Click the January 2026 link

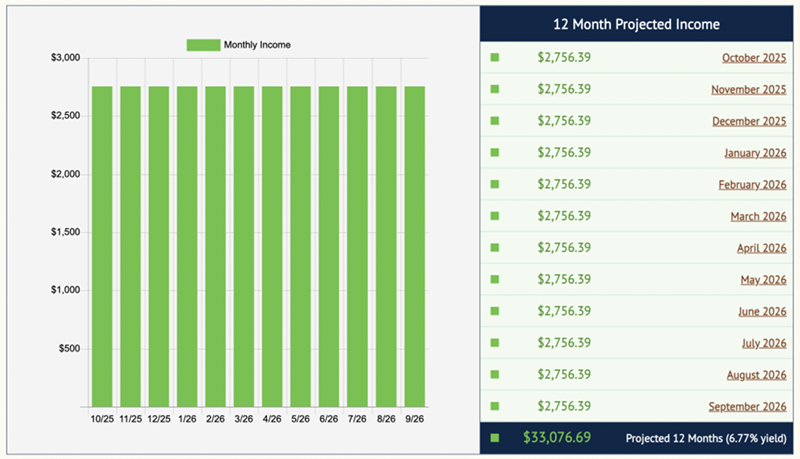(755, 153)
